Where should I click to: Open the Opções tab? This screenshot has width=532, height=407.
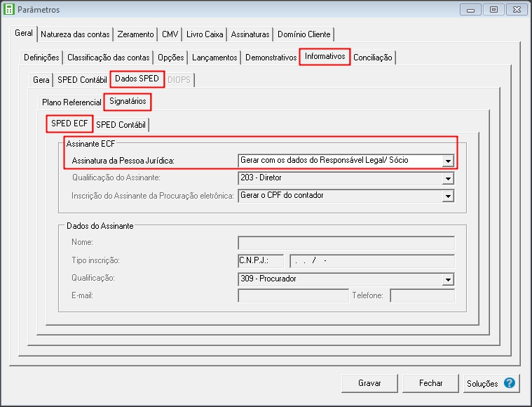170,58
